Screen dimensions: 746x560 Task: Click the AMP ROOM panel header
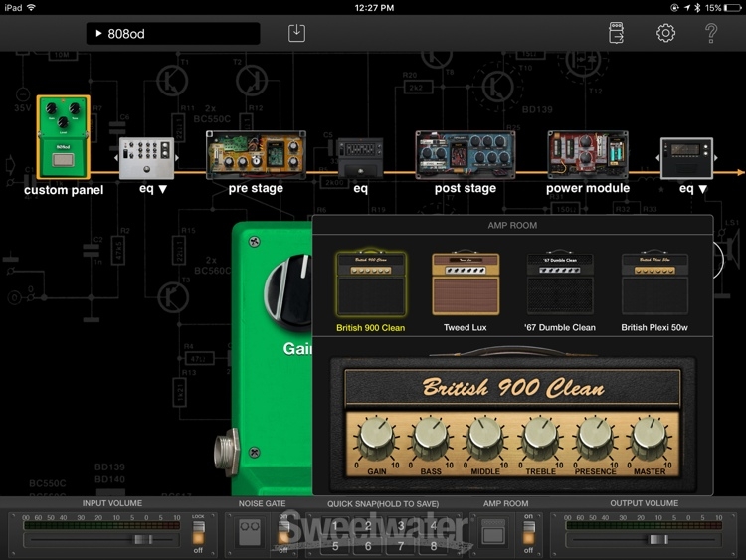pos(512,225)
